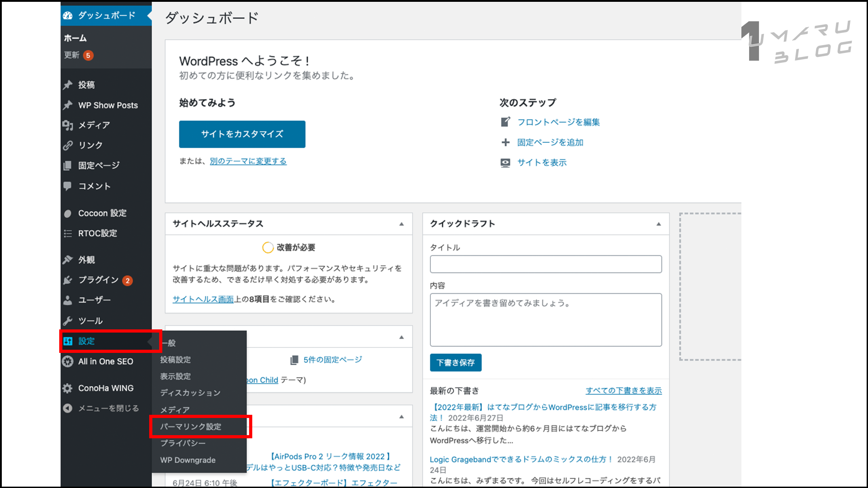The width and height of the screenshot is (868, 488).
Task: Click the orange 5 updates badge
Action: (88, 56)
